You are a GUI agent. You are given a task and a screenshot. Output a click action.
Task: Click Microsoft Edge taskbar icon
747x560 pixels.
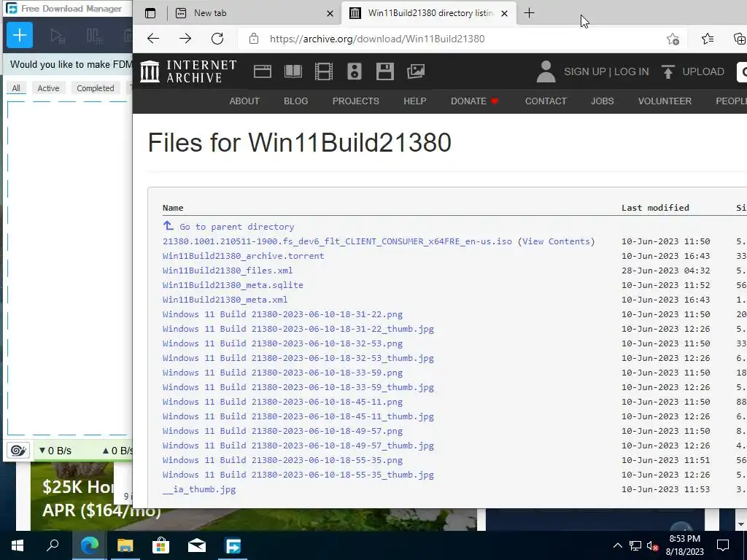coord(89,545)
